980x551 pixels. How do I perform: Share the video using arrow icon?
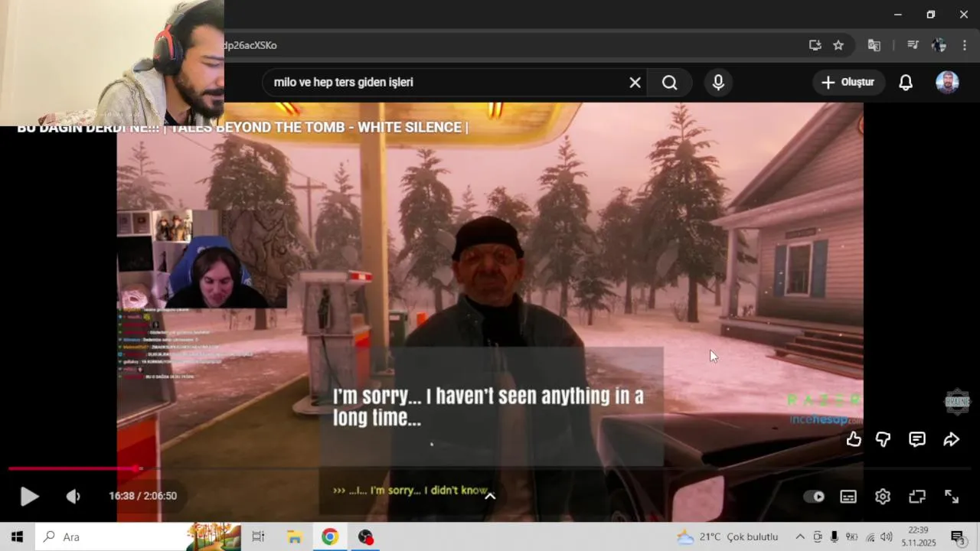point(951,439)
